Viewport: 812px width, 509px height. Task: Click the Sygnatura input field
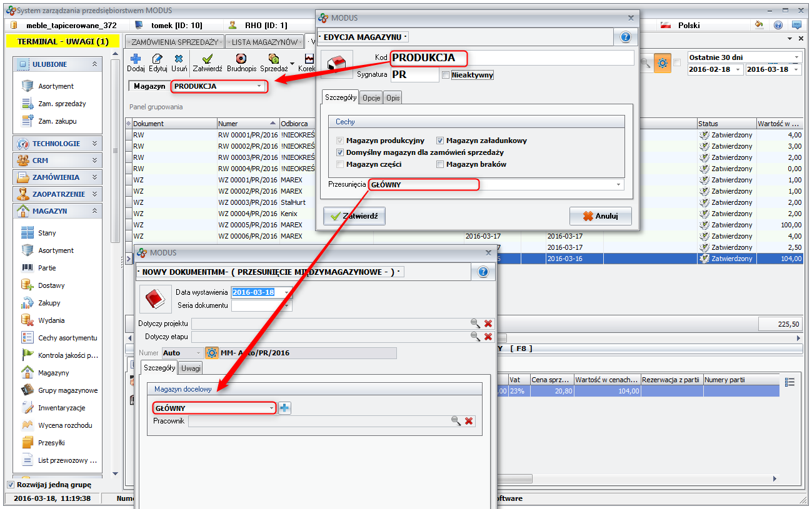[415, 76]
